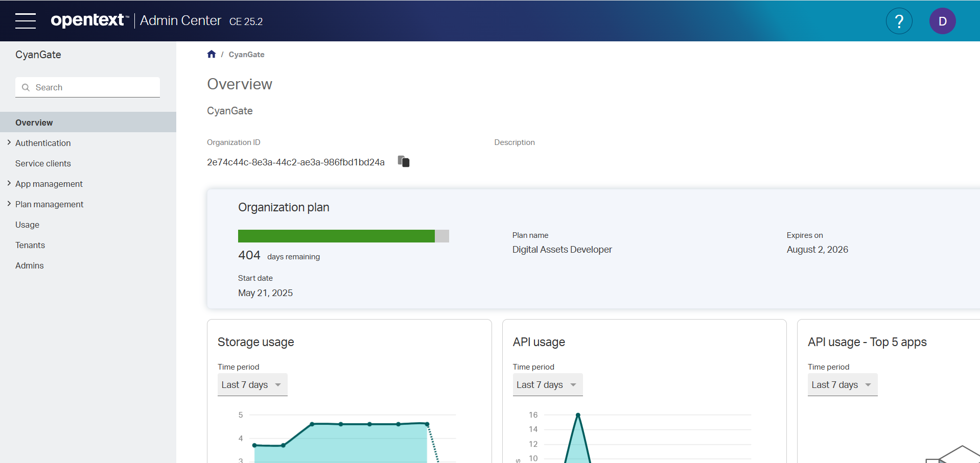Click the search magnifier icon in sidebar
980x463 pixels.
(26, 88)
